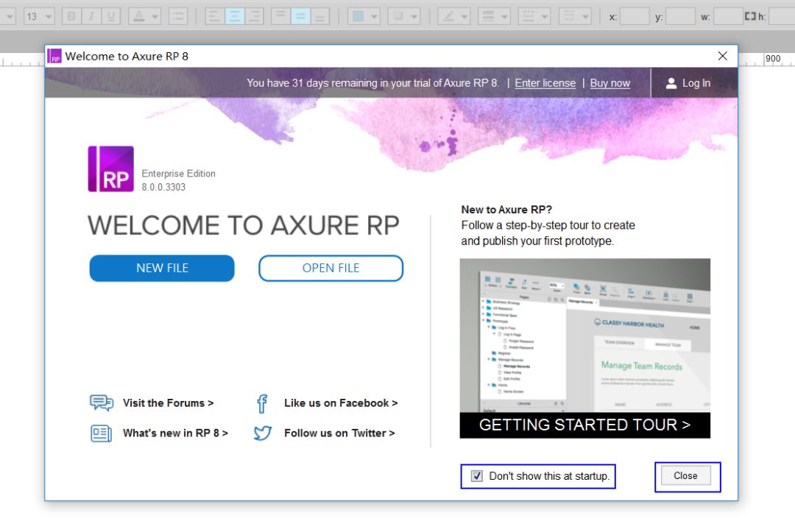
Task: Align text left in toolbar
Action: tap(215, 16)
